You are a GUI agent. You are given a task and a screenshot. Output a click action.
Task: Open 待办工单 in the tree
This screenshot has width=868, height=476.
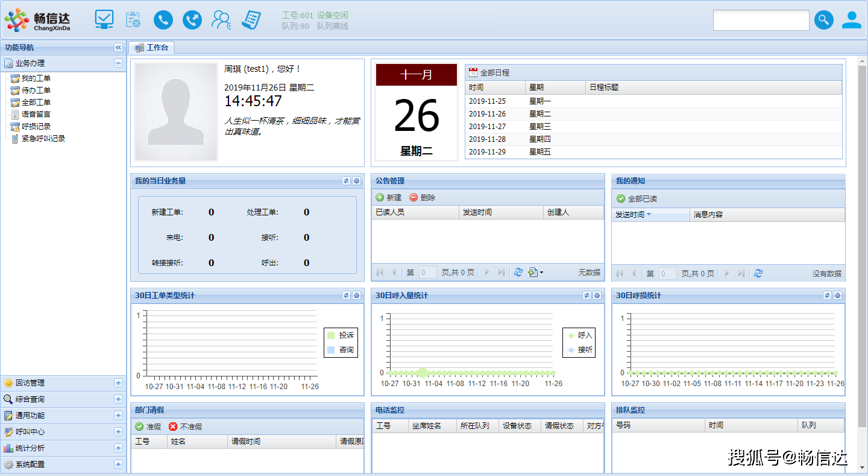coord(36,90)
